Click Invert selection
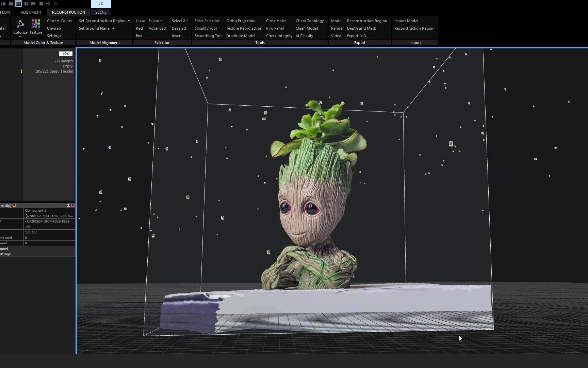588x368 pixels. tap(177, 36)
